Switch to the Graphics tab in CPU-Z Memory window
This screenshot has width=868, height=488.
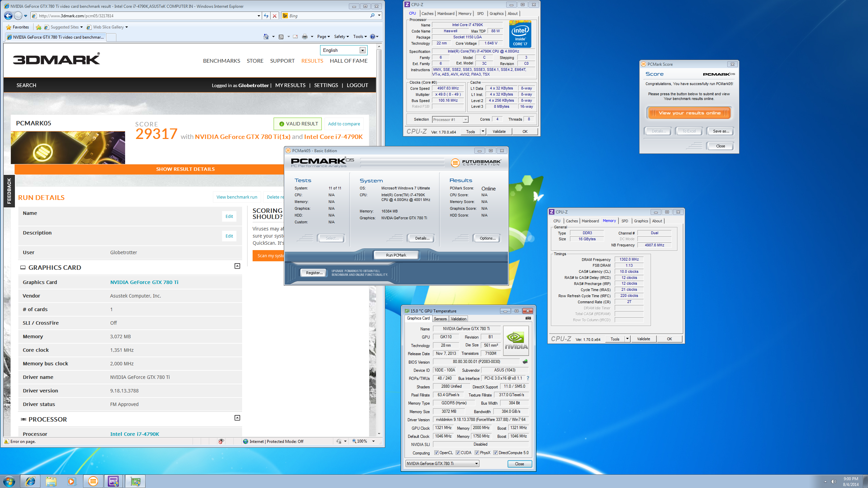641,221
